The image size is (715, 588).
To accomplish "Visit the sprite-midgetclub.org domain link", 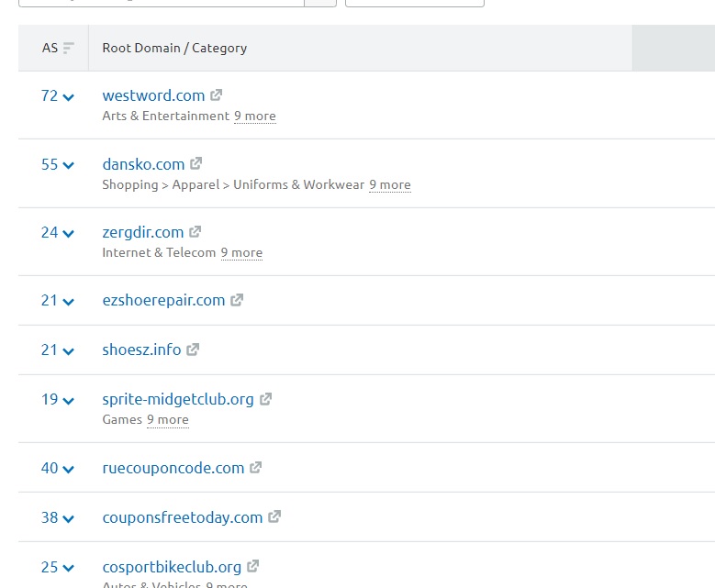I will [x=178, y=399].
